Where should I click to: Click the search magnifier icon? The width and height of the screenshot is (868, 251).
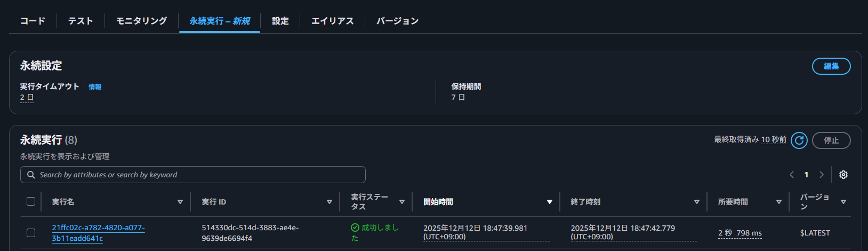31,175
